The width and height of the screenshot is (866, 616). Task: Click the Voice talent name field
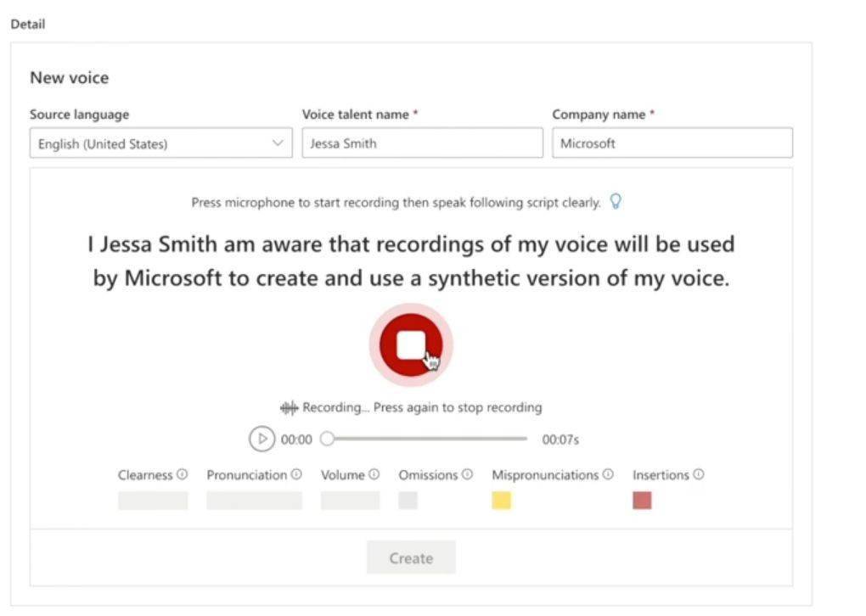[422, 143]
